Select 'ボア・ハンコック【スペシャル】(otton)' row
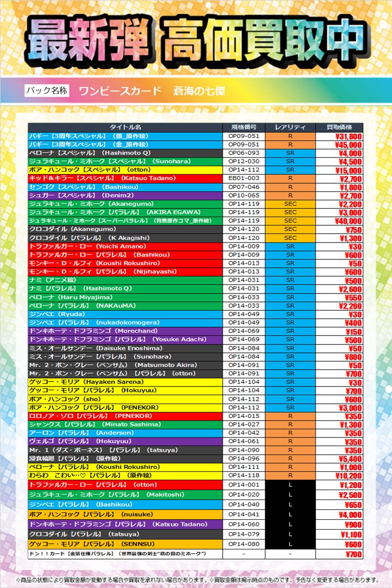The height and width of the screenshot is (588, 392). (x=196, y=170)
